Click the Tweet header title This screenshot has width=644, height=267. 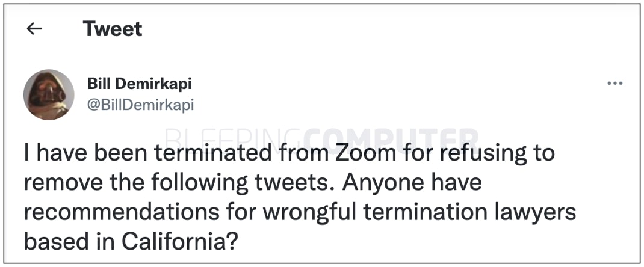(x=113, y=29)
